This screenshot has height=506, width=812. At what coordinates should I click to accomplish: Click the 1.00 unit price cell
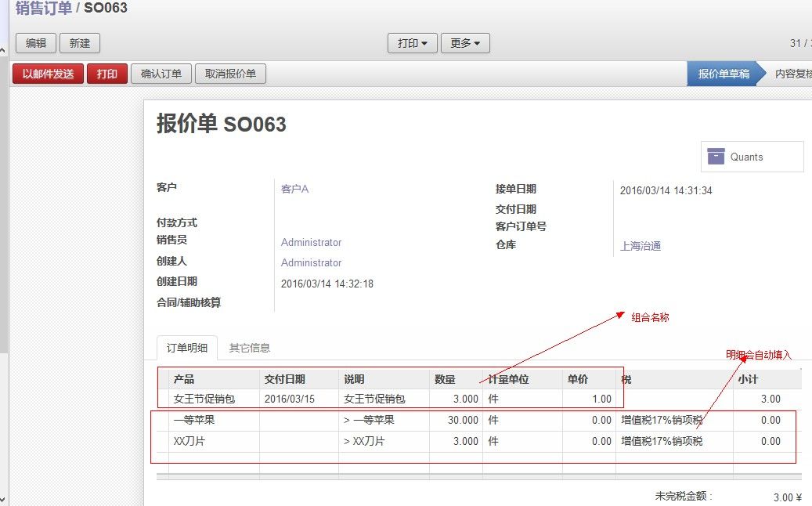coord(589,399)
